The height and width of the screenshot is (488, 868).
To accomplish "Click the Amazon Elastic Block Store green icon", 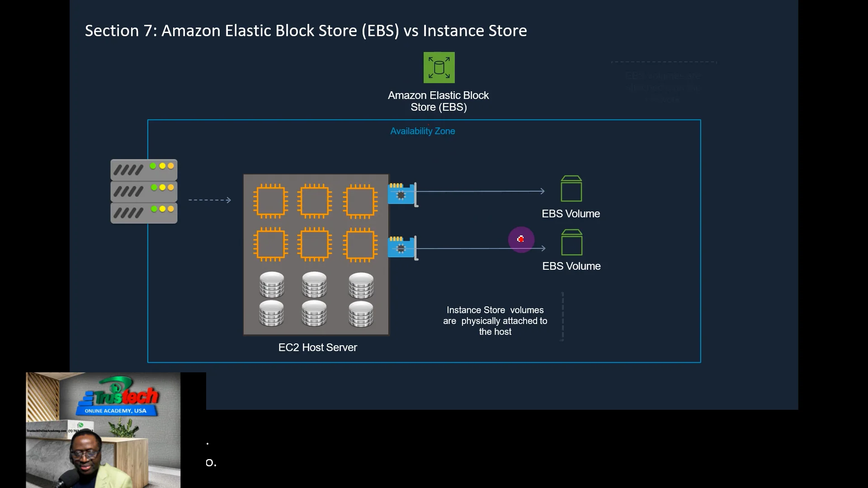I will (438, 67).
